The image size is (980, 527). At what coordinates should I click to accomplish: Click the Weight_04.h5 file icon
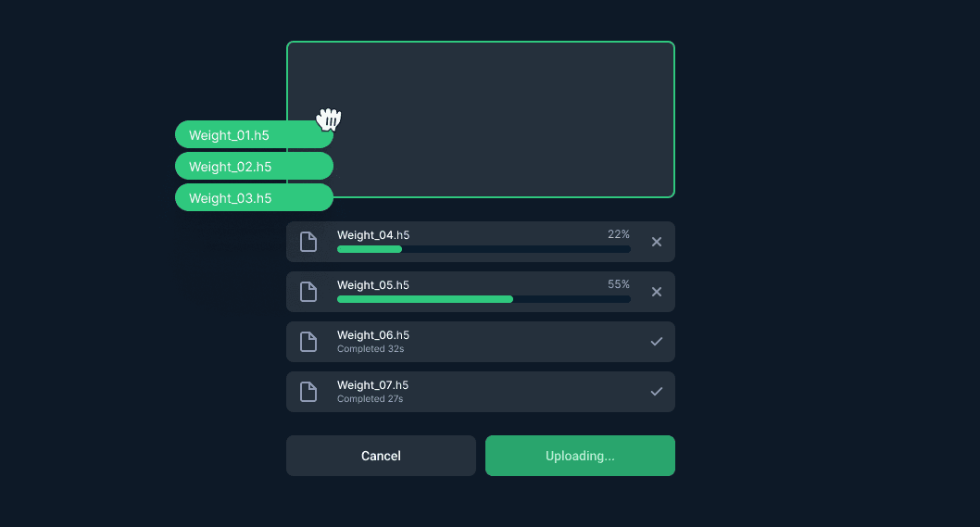point(308,242)
